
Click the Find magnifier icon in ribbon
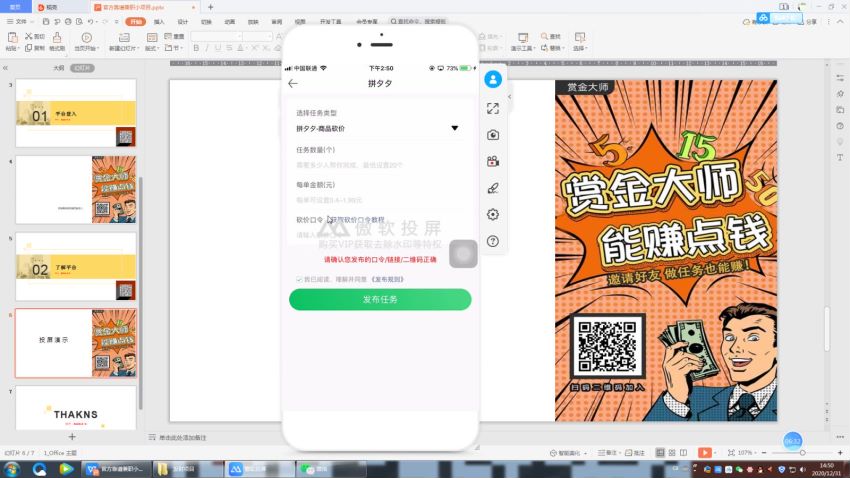544,36
